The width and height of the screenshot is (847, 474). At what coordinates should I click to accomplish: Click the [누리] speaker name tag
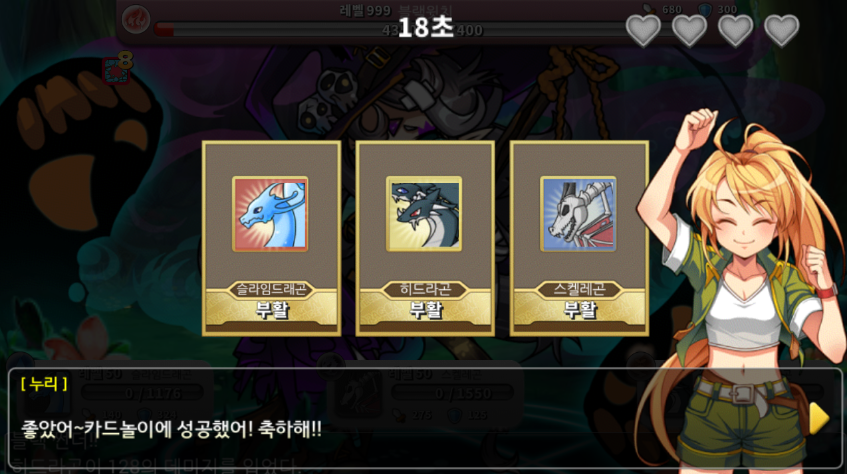tap(44, 384)
